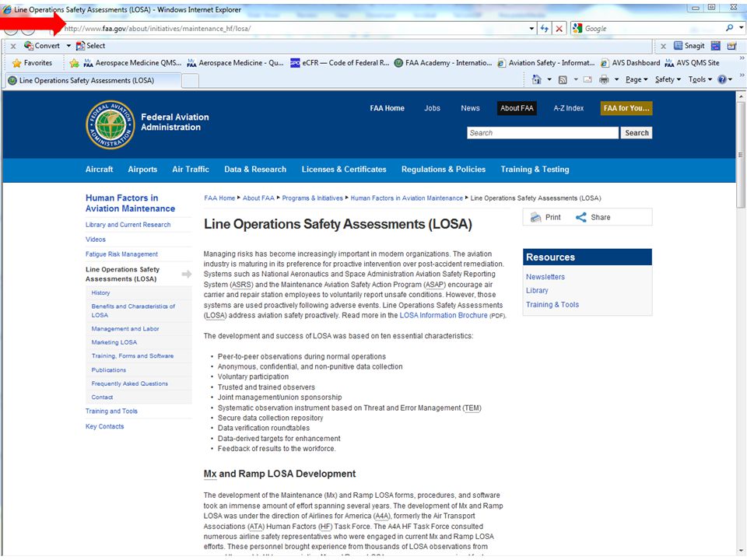Click the Snagit window capture icon
Screen dimensions: 747x560
coord(716,46)
